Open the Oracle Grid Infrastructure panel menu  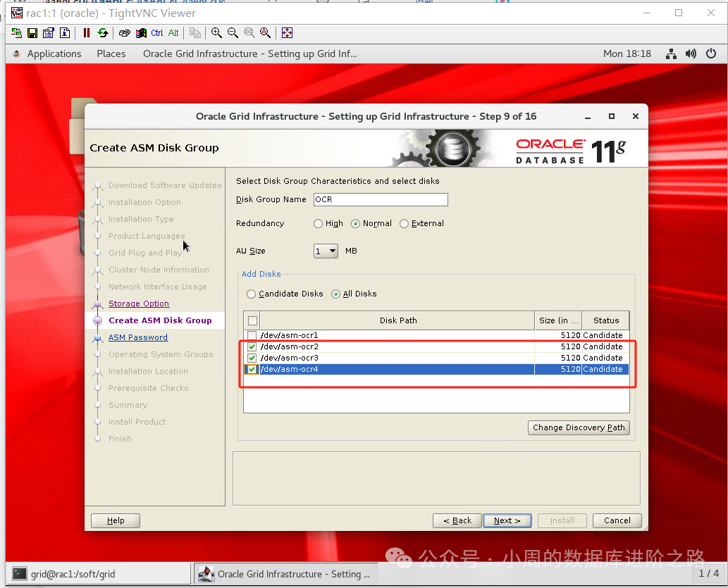click(x=249, y=54)
